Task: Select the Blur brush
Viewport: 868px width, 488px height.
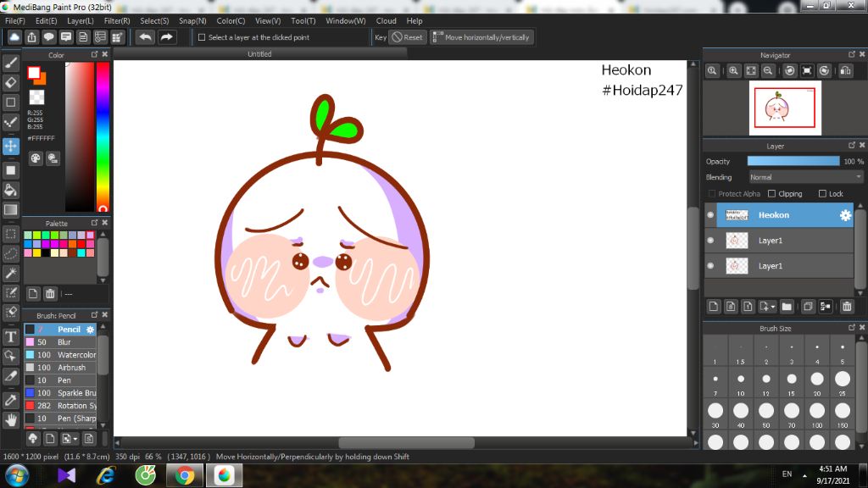Action: [x=60, y=342]
